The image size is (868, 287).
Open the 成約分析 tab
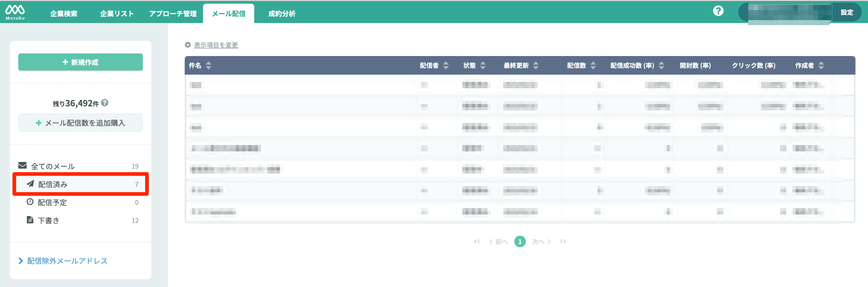[x=282, y=14]
